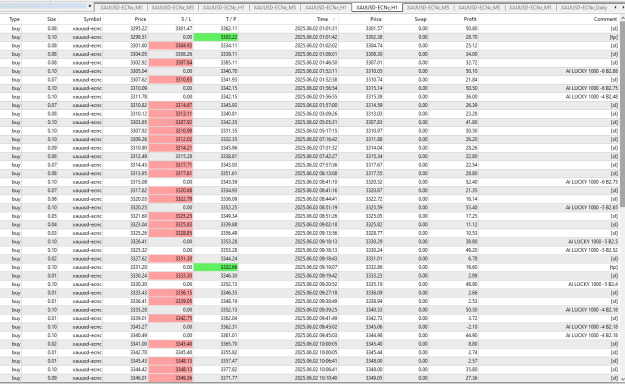Select the time cell 2025.06.02 08:41:16
This screenshot has height=384, width=625.
[x=316, y=191]
